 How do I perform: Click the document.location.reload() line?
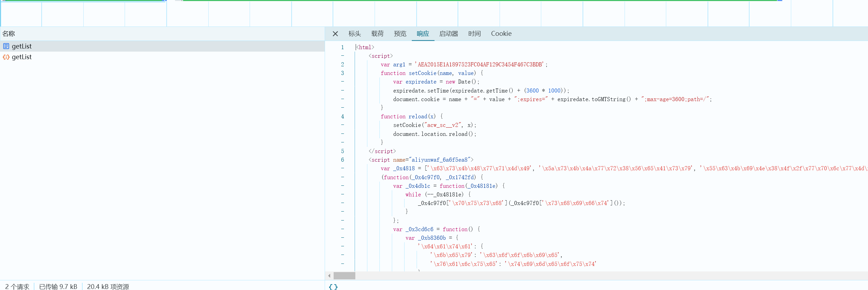click(x=435, y=134)
